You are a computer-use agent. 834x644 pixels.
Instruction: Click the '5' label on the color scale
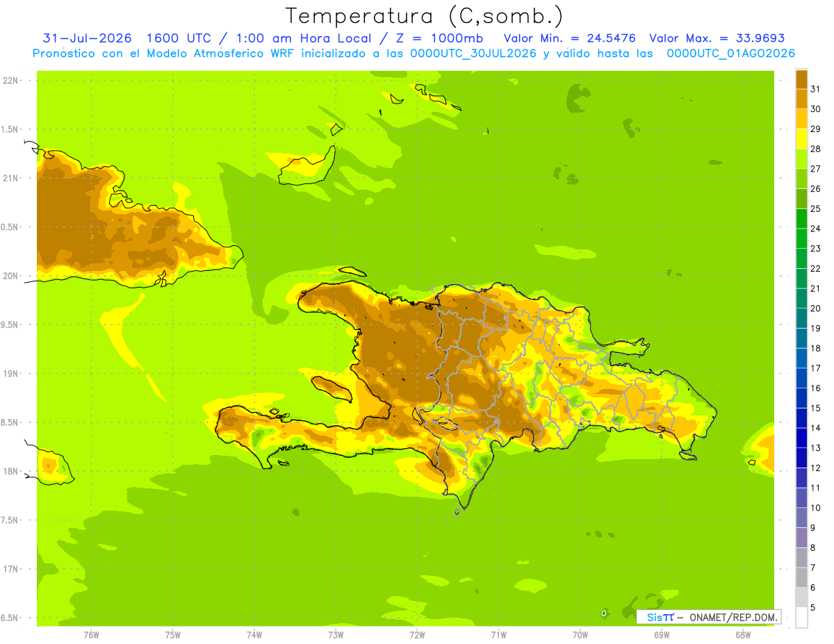pos(813,608)
